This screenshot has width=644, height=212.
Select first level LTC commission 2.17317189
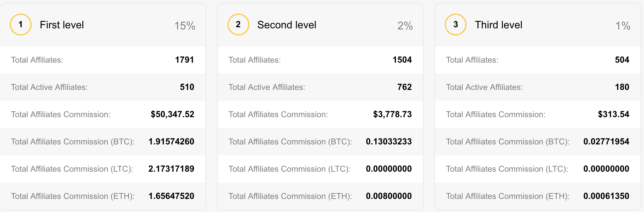(x=171, y=169)
